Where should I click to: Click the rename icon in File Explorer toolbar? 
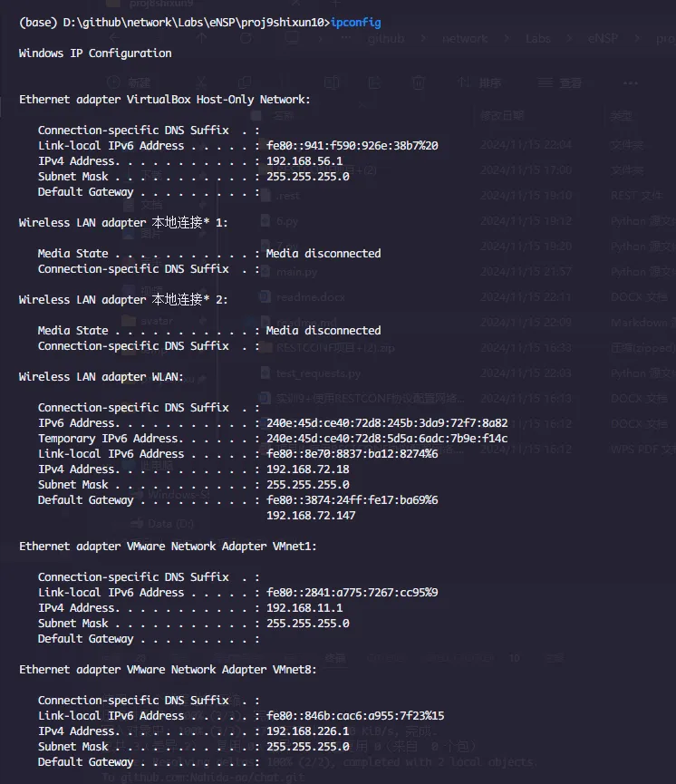[332, 82]
